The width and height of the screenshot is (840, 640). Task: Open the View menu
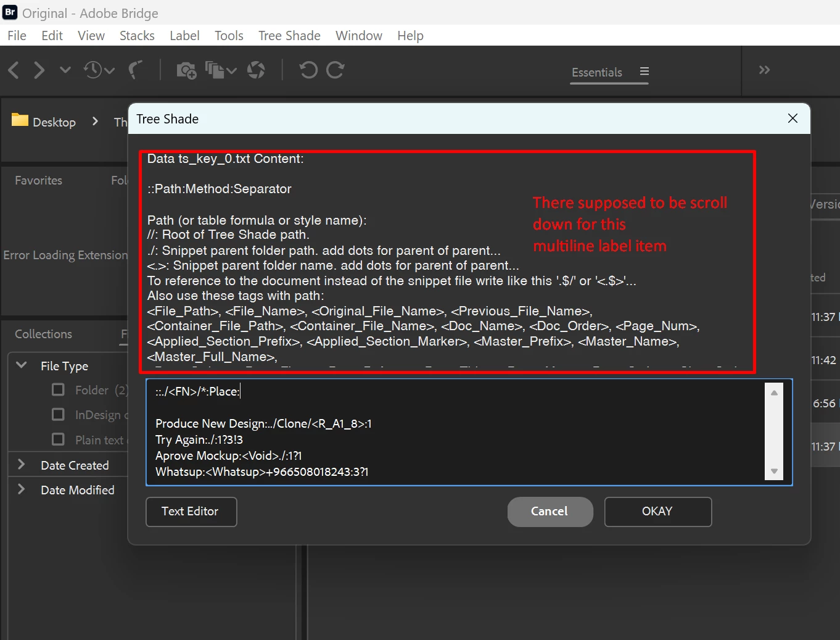point(91,36)
